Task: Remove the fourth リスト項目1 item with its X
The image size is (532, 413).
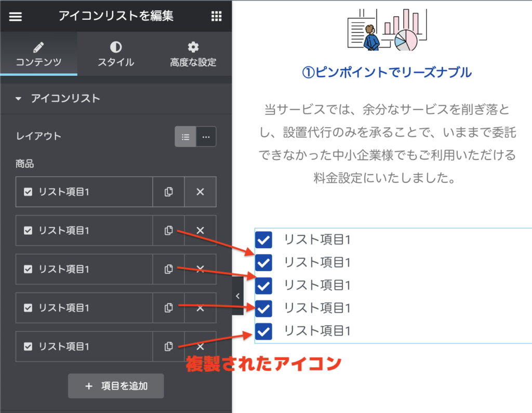Action: [x=200, y=308]
